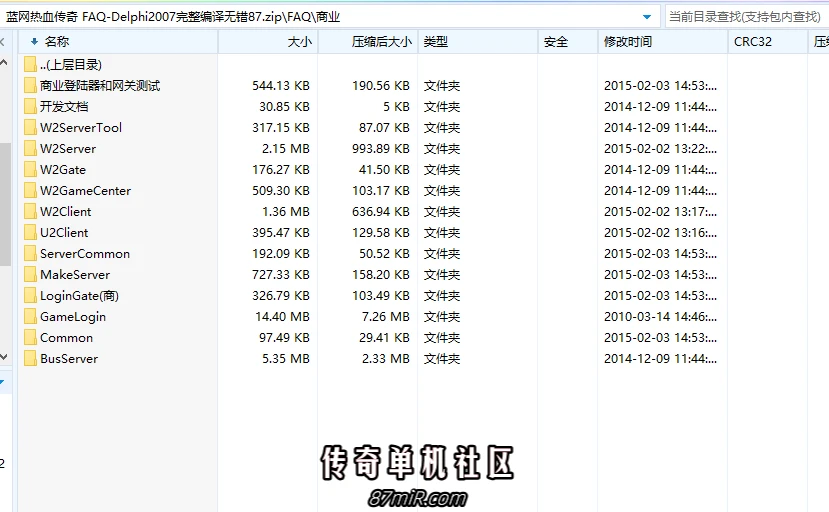
Task: Select the W2GameCenter folder name
Action: click(x=86, y=190)
